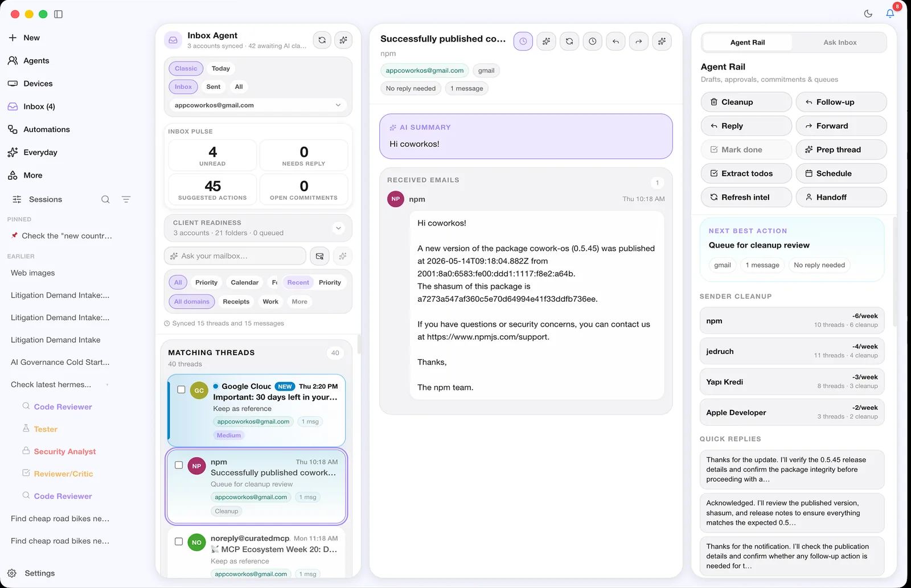Click the NP avatar in received emails

tap(396, 199)
